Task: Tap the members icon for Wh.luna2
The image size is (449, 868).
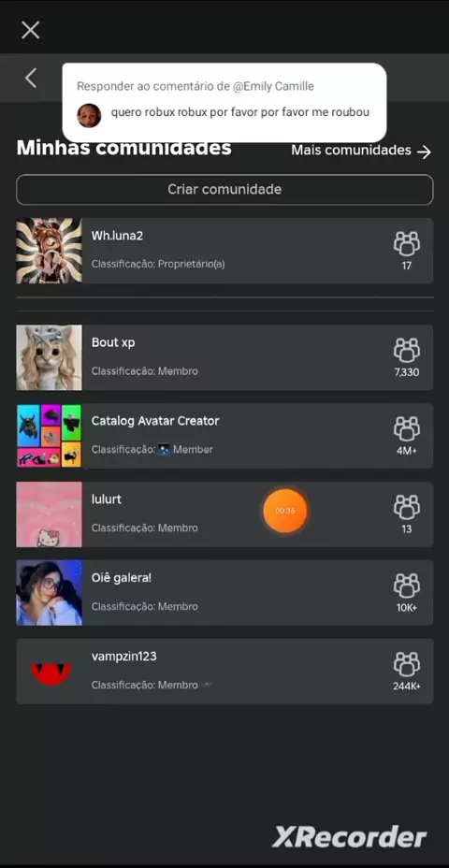Action: point(407,243)
